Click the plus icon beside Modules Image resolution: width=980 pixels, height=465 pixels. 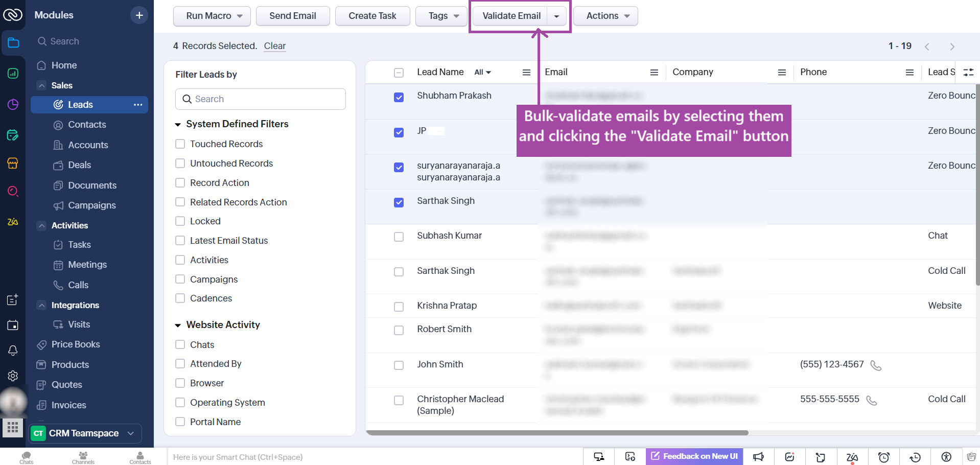coord(139,15)
